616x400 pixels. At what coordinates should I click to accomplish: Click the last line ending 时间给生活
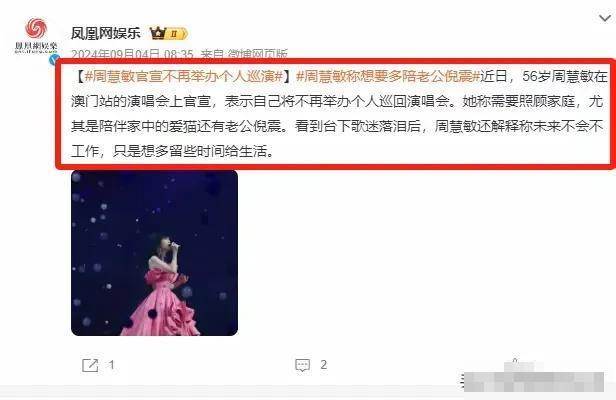[x=172, y=151]
